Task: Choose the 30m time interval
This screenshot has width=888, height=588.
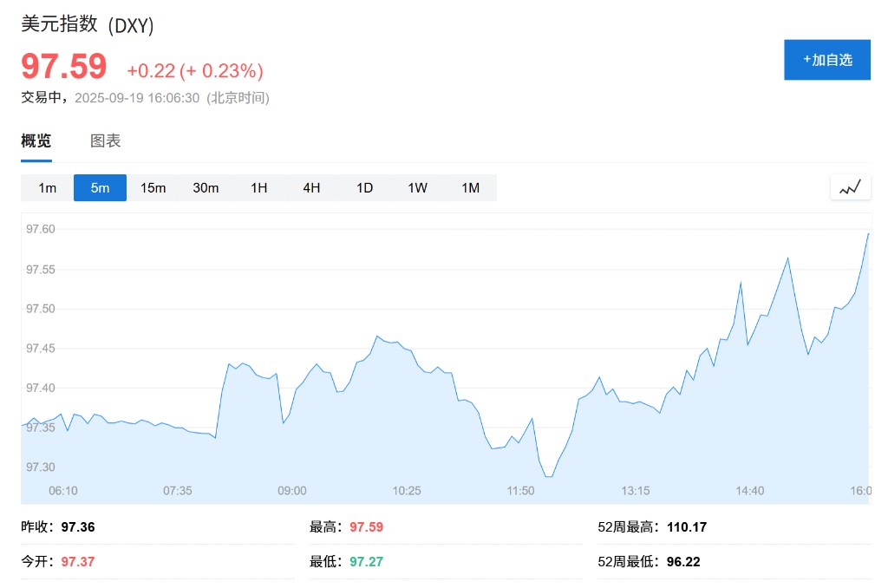Action: click(x=206, y=188)
